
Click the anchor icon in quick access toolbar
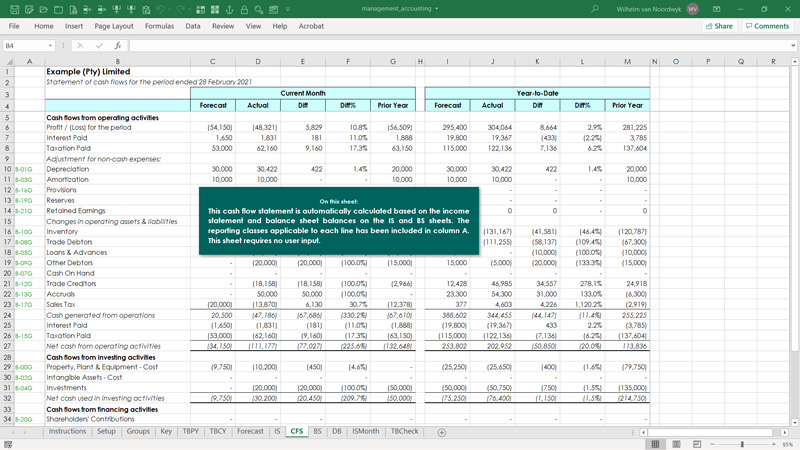click(x=230, y=10)
